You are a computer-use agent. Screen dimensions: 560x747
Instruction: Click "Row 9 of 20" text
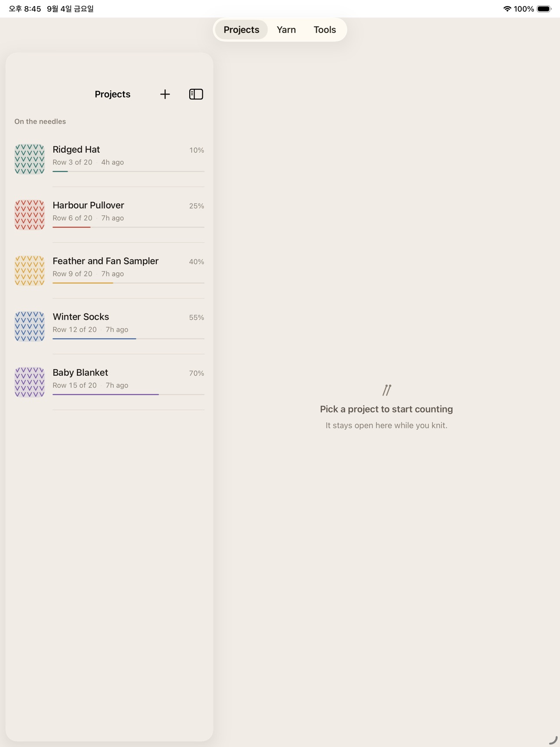pyautogui.click(x=72, y=274)
